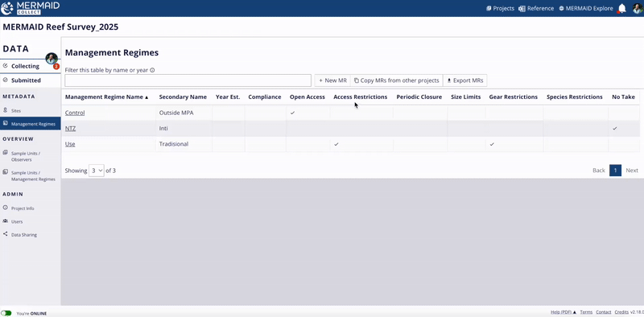This screenshot has width=644, height=317.
Task: Open Users admin page
Action: pyautogui.click(x=17, y=221)
